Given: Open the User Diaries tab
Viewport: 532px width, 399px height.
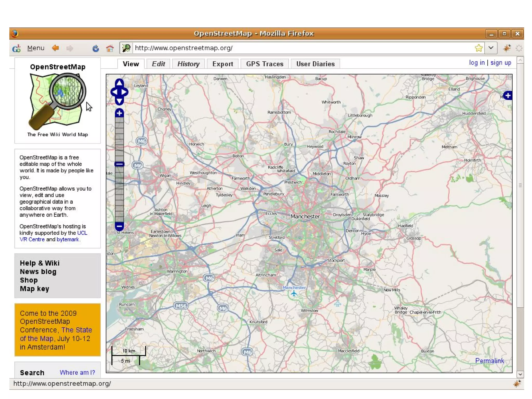Looking at the screenshot, I should (x=315, y=64).
